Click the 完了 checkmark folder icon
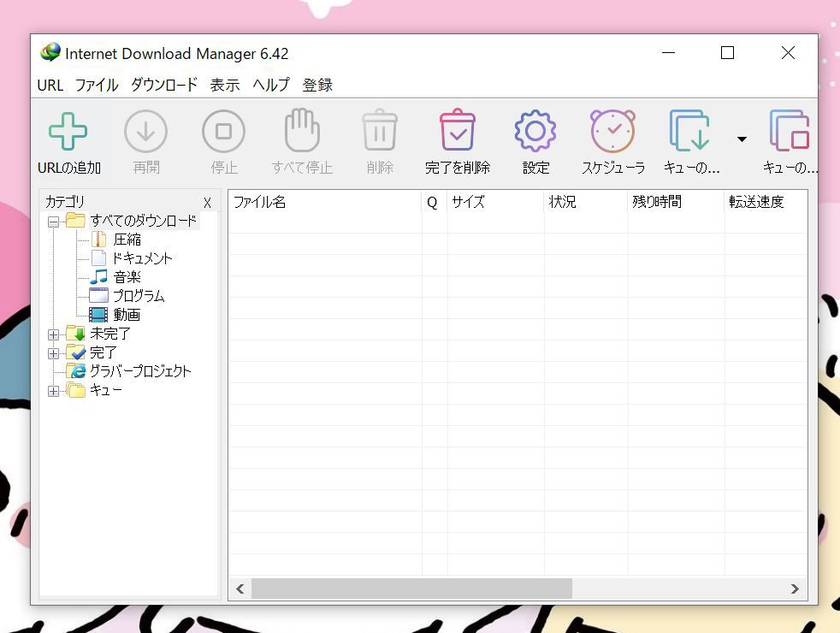Viewport: 840px width, 633px height. (75, 352)
